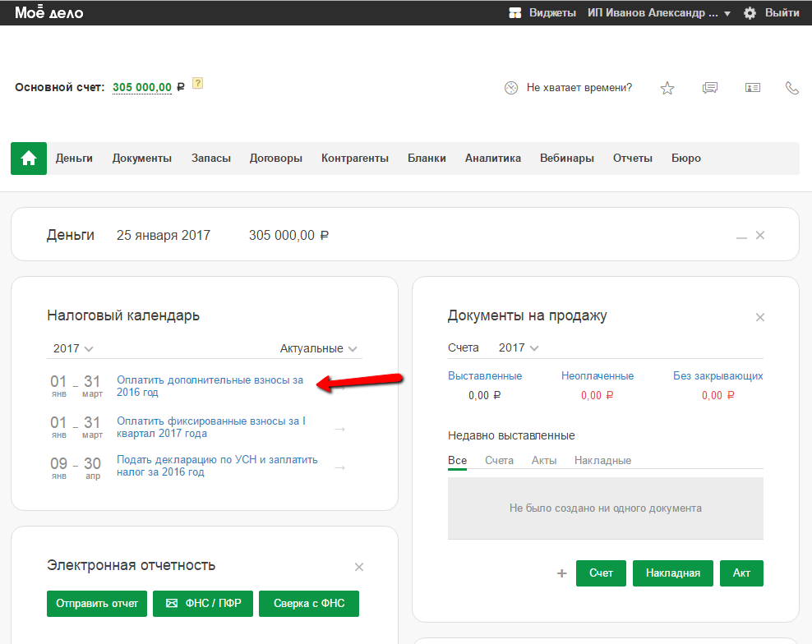This screenshot has height=644, width=812.
Task: Click the Сверка с ФНС button
Action: click(x=309, y=604)
